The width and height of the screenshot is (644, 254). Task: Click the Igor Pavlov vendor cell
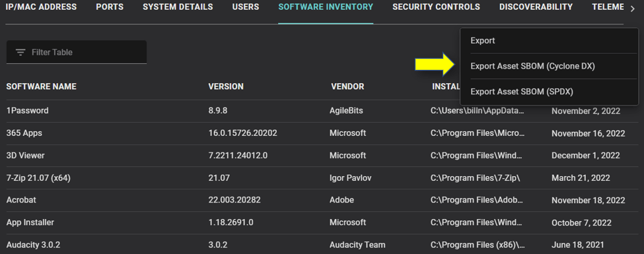pyautogui.click(x=350, y=178)
